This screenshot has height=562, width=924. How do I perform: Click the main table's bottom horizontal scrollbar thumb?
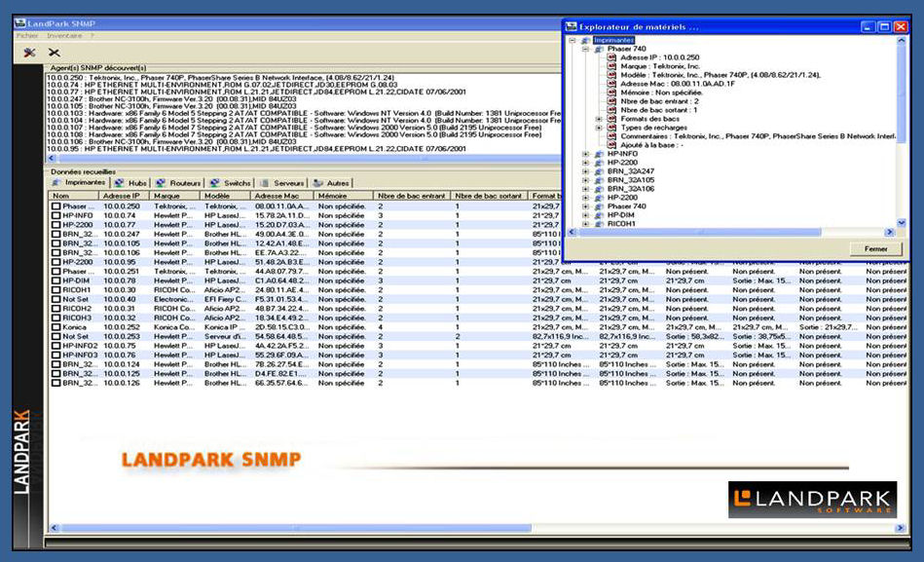coord(296,528)
